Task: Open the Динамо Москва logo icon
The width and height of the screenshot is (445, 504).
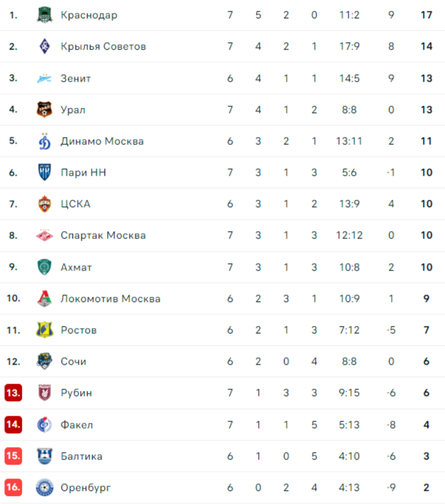Action: tap(44, 141)
